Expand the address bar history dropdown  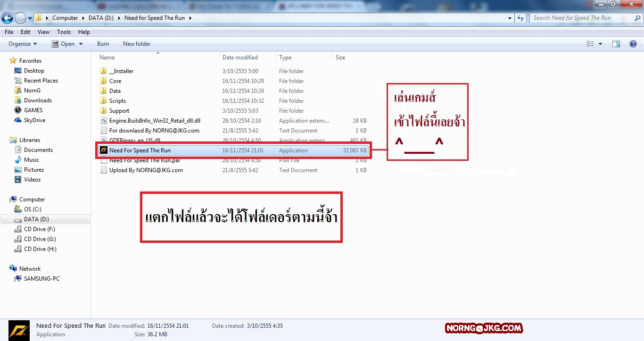click(510, 18)
